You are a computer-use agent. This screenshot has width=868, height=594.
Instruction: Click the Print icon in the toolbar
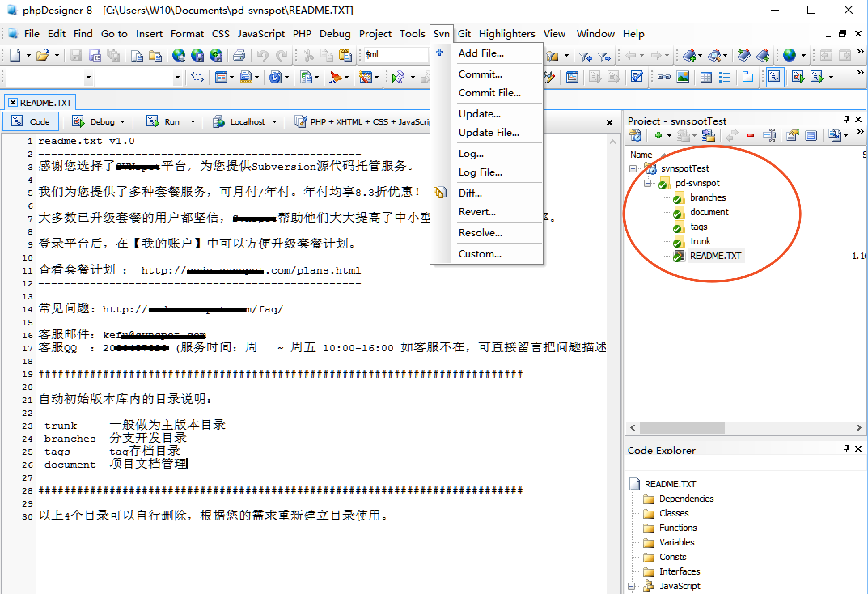pos(239,55)
